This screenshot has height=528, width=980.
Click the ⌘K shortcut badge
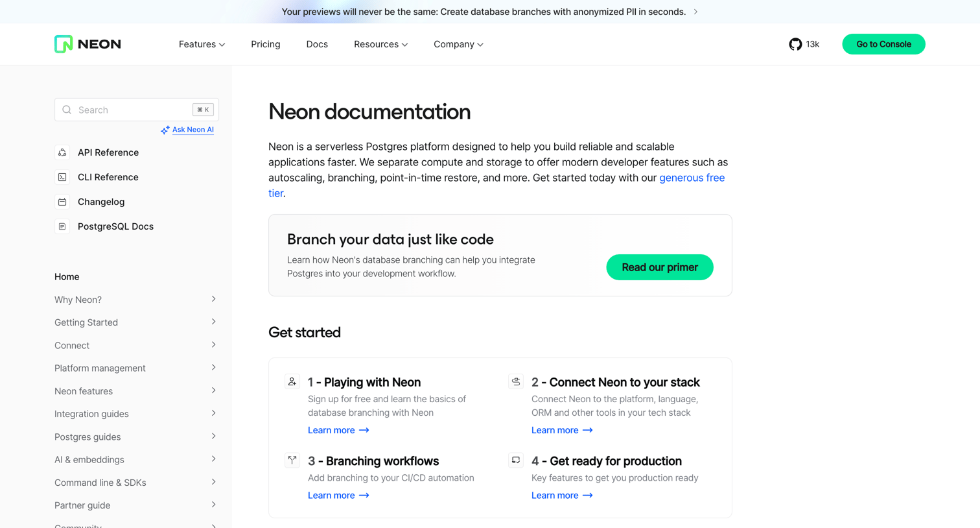pos(203,110)
